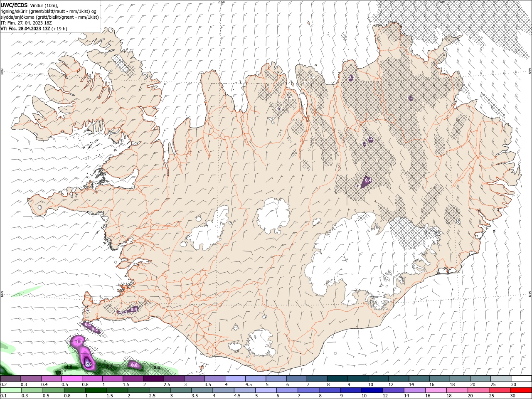Pick the upper legend swatch starting at 14
532x399 pixels.
(419, 379)
